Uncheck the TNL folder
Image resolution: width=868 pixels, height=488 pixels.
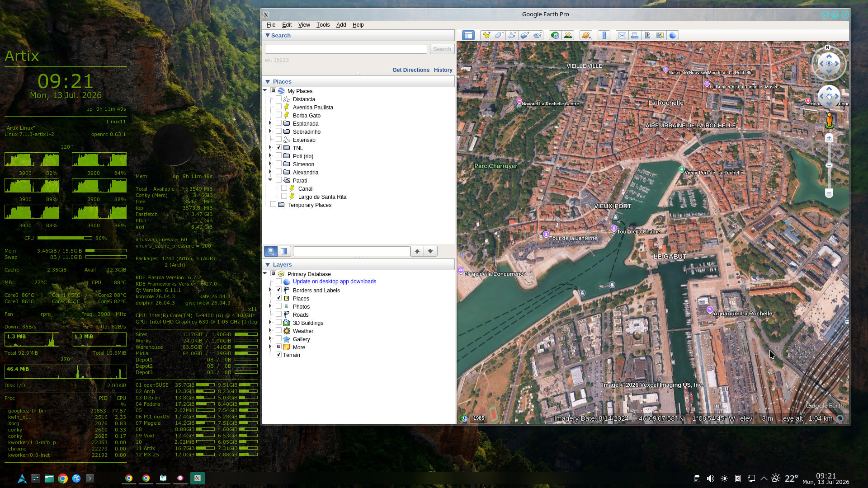click(278, 148)
